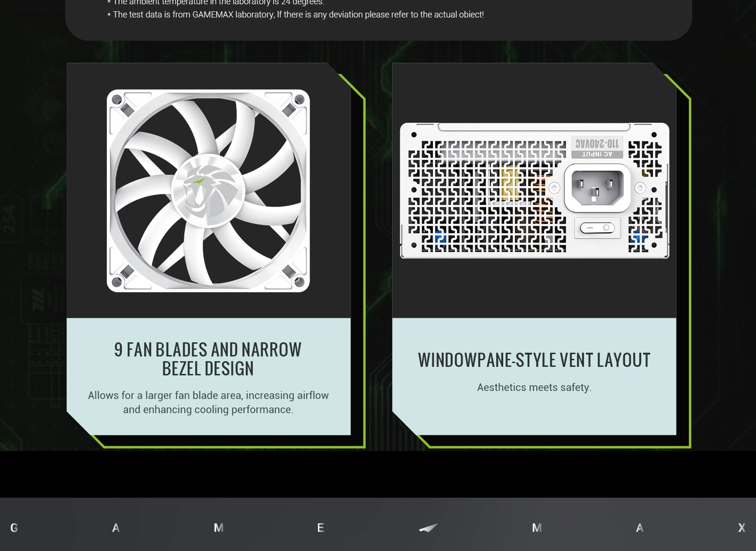Viewport: 756px width, 551px height.
Task: Click the AC power inlet socket
Action: [597, 187]
